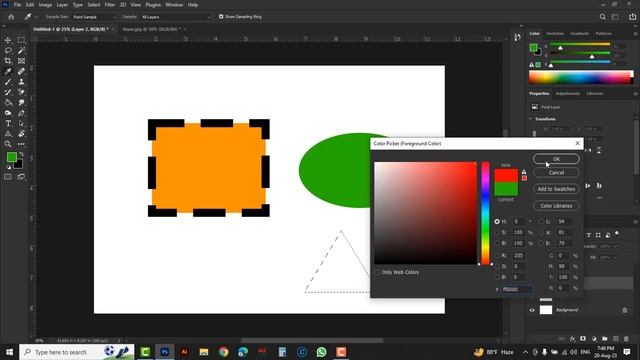Pick a shade in the Color Picker field
640x360 pixels.
425,213
